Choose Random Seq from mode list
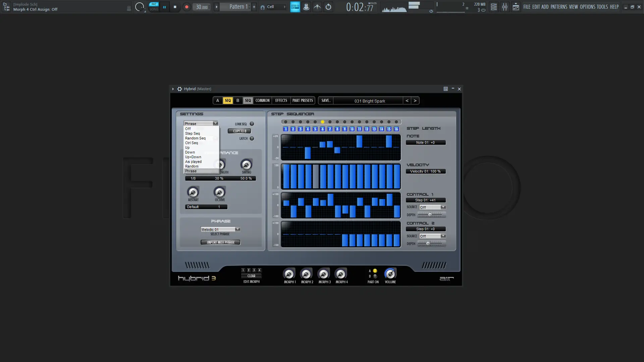This screenshot has width=644, height=362. pos(195,138)
